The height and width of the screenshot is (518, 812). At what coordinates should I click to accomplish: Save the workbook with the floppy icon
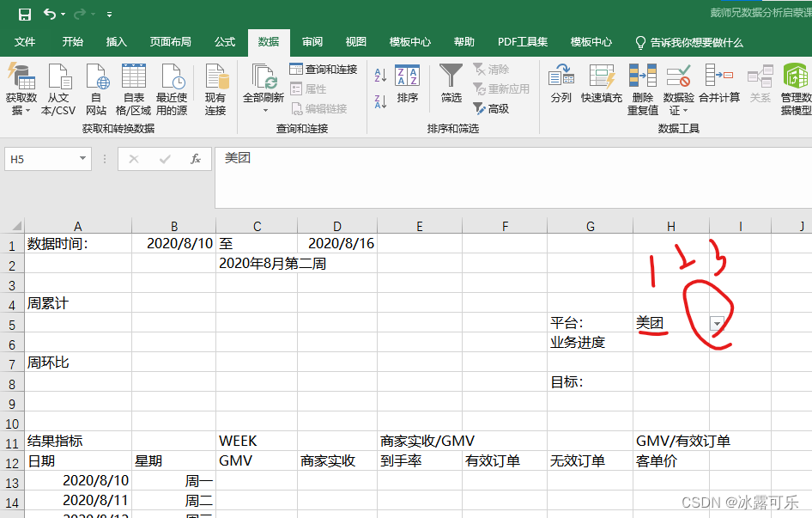pos(24,14)
